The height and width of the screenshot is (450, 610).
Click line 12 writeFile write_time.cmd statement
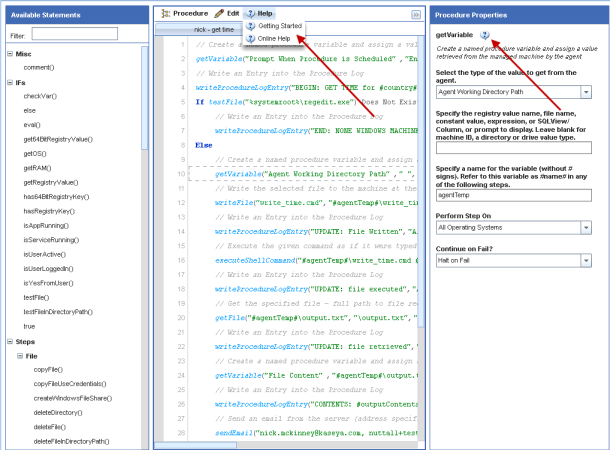pos(316,203)
